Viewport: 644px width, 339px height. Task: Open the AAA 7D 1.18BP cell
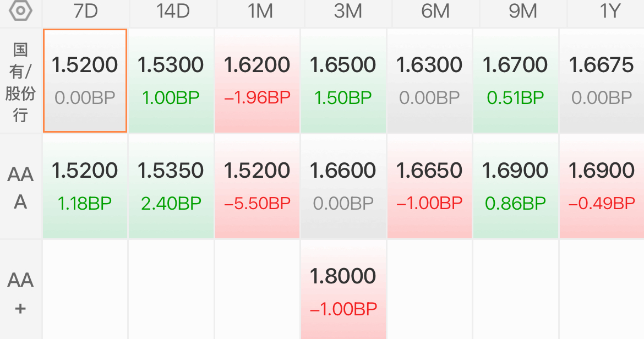85,187
